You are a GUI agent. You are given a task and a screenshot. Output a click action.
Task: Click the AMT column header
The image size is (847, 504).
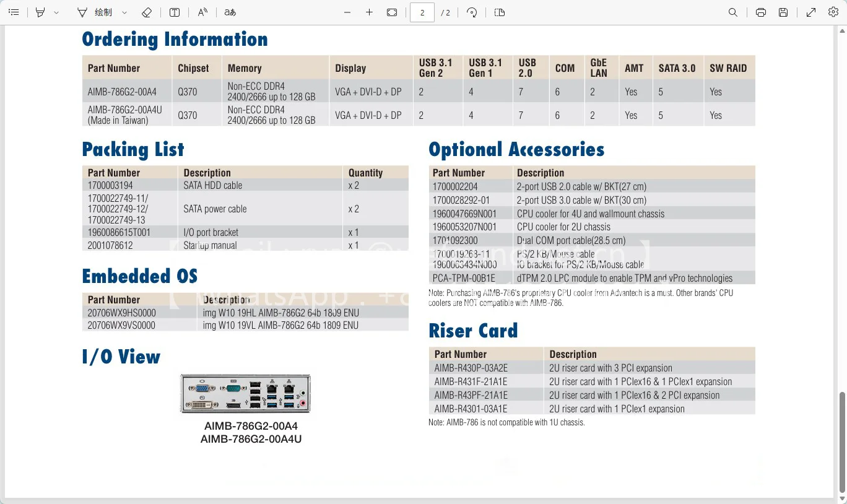pyautogui.click(x=634, y=68)
